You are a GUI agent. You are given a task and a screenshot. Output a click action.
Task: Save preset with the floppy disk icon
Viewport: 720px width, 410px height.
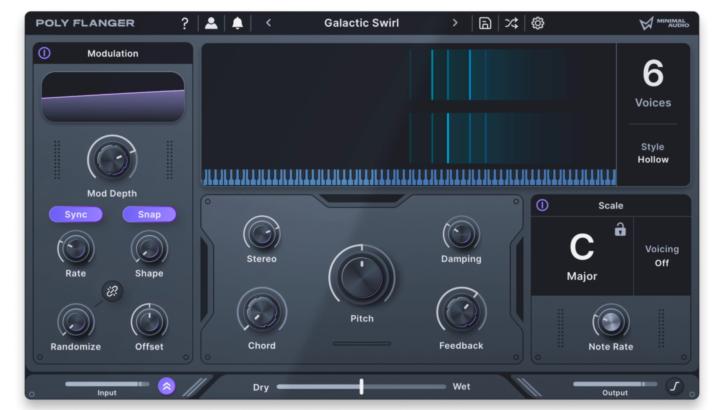485,23
